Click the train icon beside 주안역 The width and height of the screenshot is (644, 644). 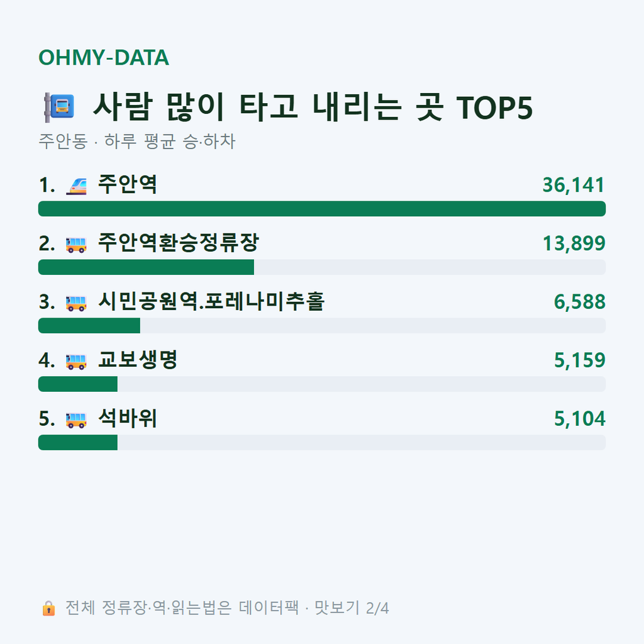[x=76, y=186]
